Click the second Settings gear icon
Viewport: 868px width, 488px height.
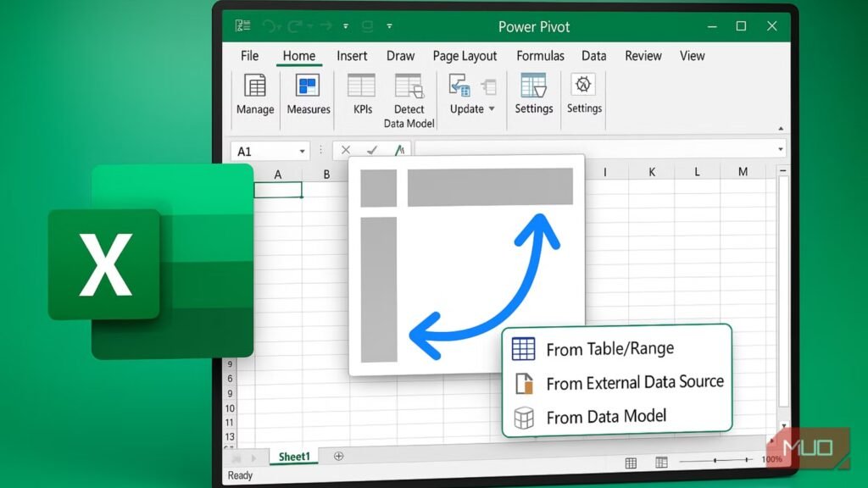pyautogui.click(x=583, y=95)
